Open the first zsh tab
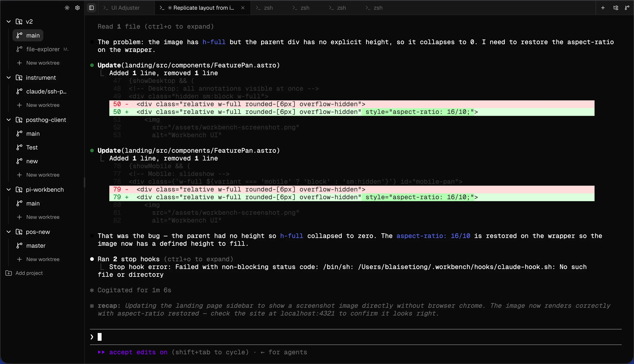 [268, 8]
